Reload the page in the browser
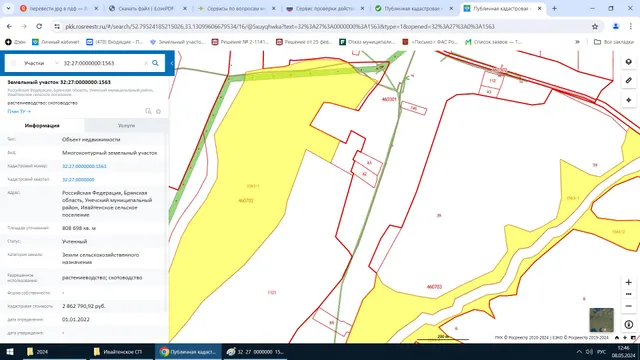 tap(39, 27)
